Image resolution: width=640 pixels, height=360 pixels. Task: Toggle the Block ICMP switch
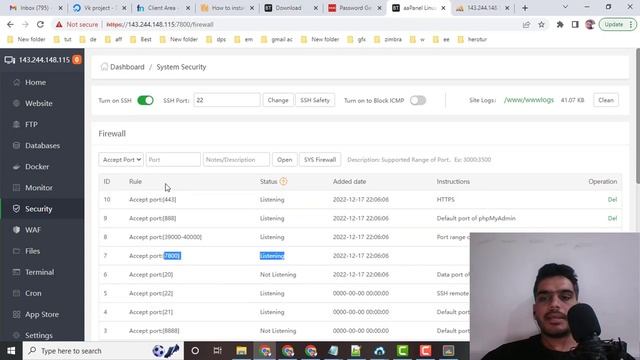(x=418, y=100)
